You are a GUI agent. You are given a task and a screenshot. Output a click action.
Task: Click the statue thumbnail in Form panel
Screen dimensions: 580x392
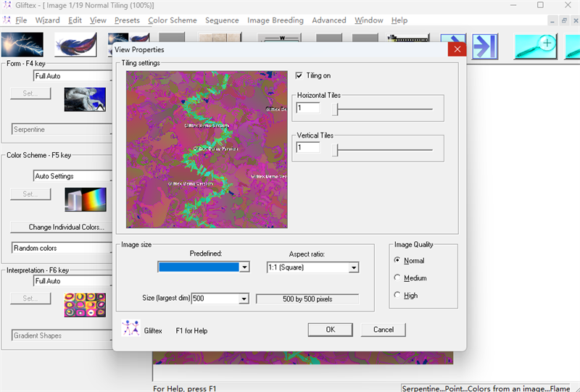tap(85, 99)
